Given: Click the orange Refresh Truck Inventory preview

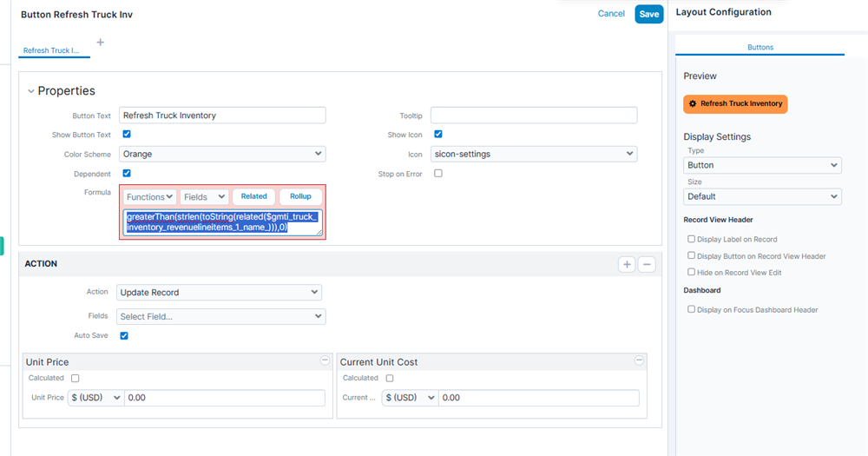Looking at the screenshot, I should coord(735,103).
